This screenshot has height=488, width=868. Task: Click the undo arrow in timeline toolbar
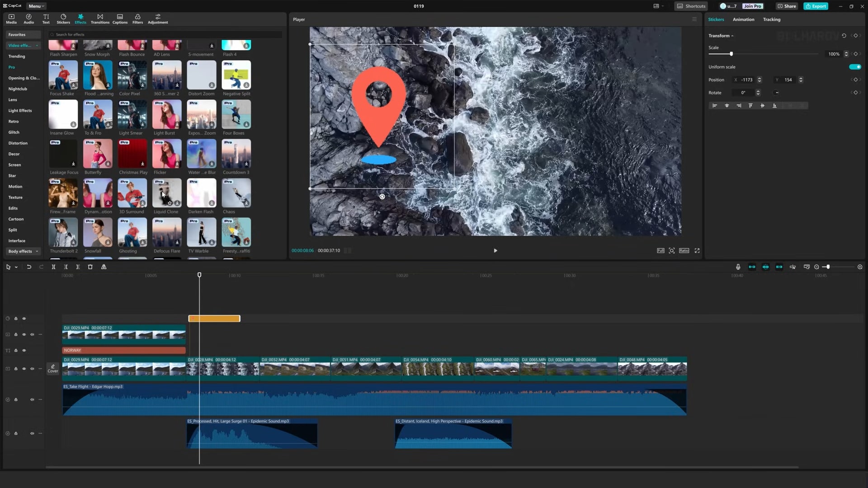click(29, 267)
